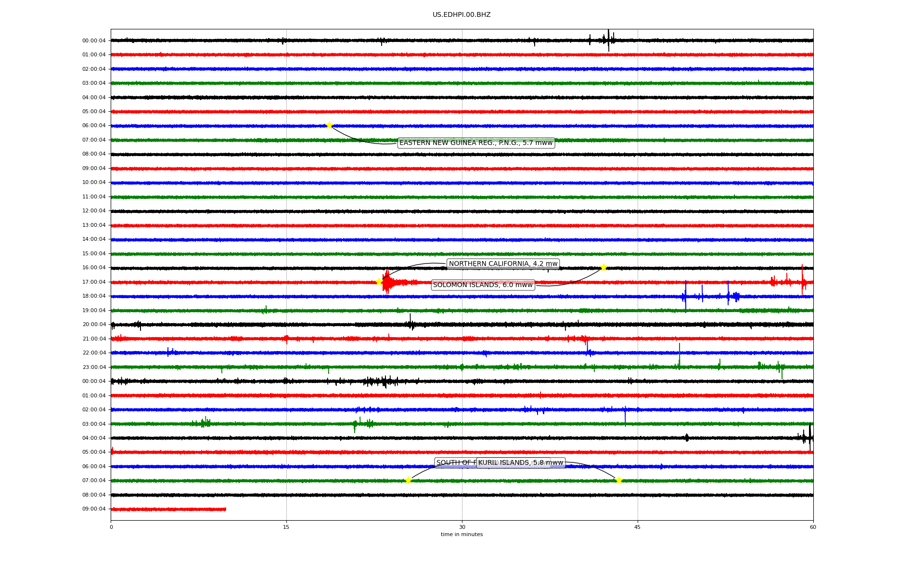Image resolution: width=924 pixels, height=578 pixels.
Task: Click the 'time in minutes' axis label
Action: click(x=462, y=535)
